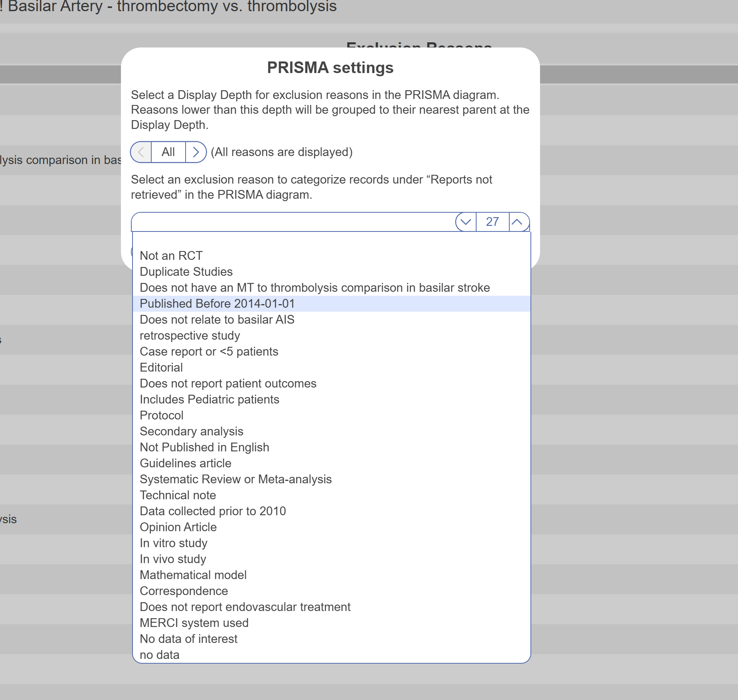
Task: Select 'Not an RCT' exclusion reason
Action: coord(171,256)
